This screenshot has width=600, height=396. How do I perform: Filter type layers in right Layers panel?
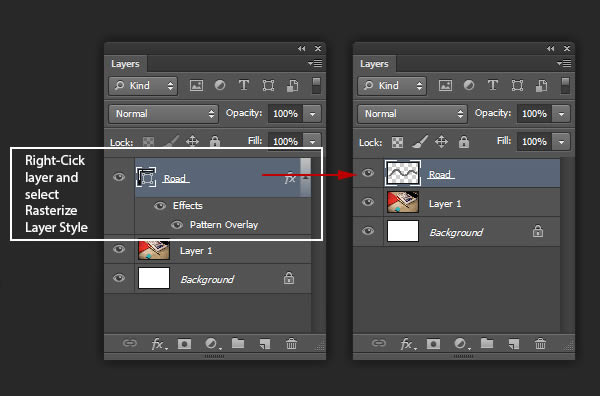click(x=492, y=85)
